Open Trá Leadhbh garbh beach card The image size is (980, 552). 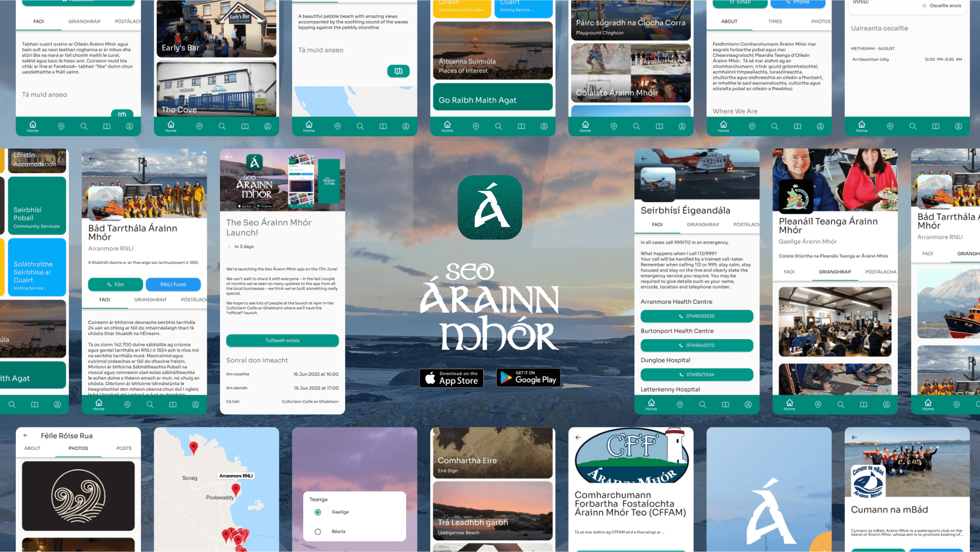point(493,511)
